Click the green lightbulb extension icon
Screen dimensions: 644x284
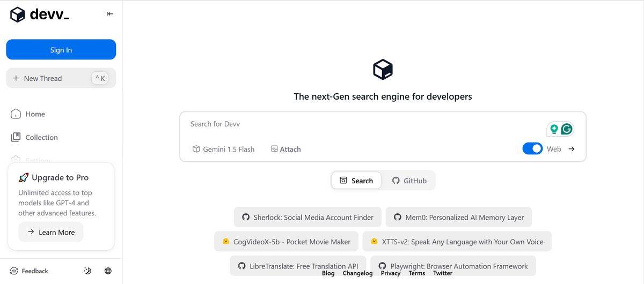[554, 129]
